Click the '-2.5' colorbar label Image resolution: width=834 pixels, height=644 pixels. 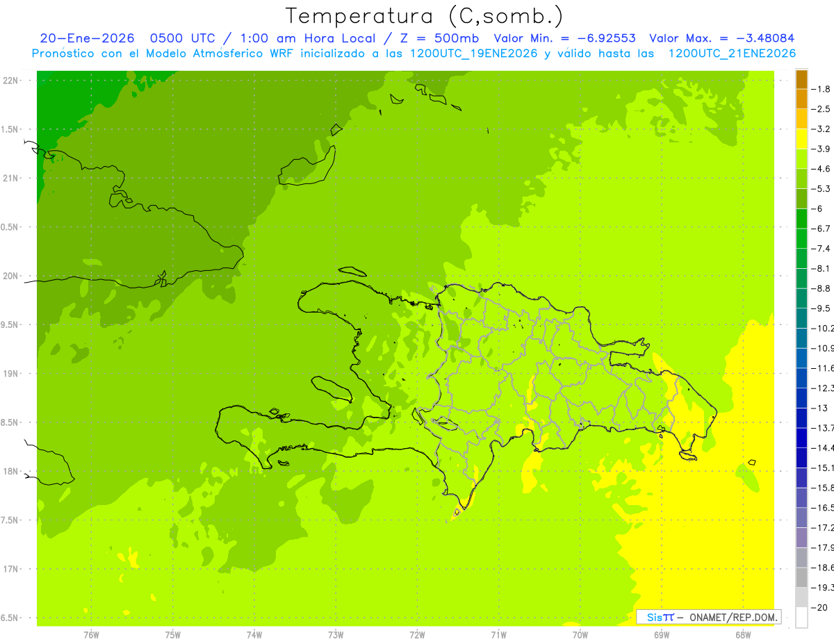point(821,109)
